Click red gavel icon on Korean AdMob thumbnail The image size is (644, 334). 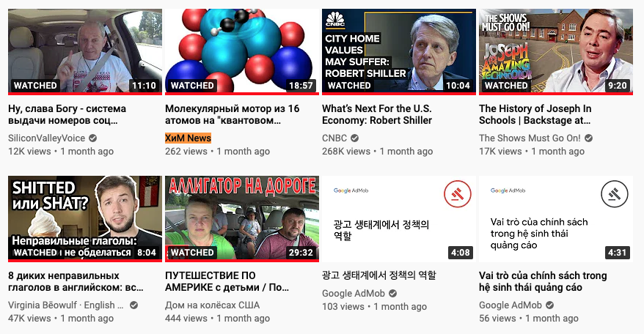[458, 193]
